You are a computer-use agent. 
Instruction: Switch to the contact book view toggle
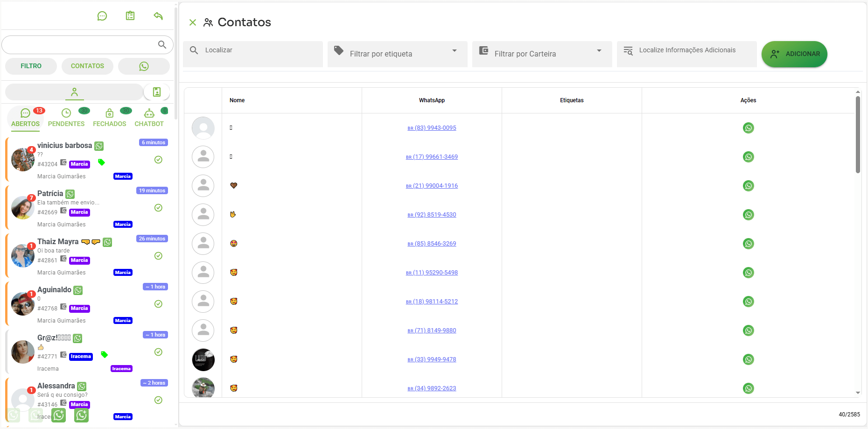(x=157, y=92)
